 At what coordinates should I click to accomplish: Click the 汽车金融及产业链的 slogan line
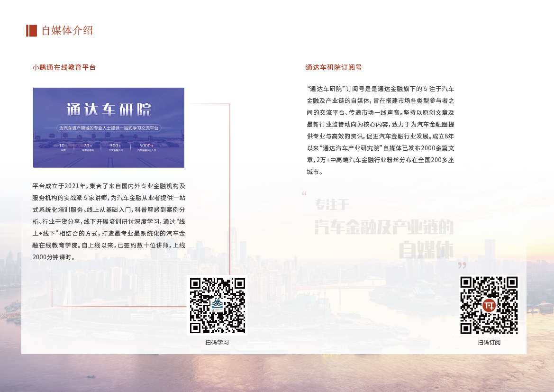pos(384,227)
